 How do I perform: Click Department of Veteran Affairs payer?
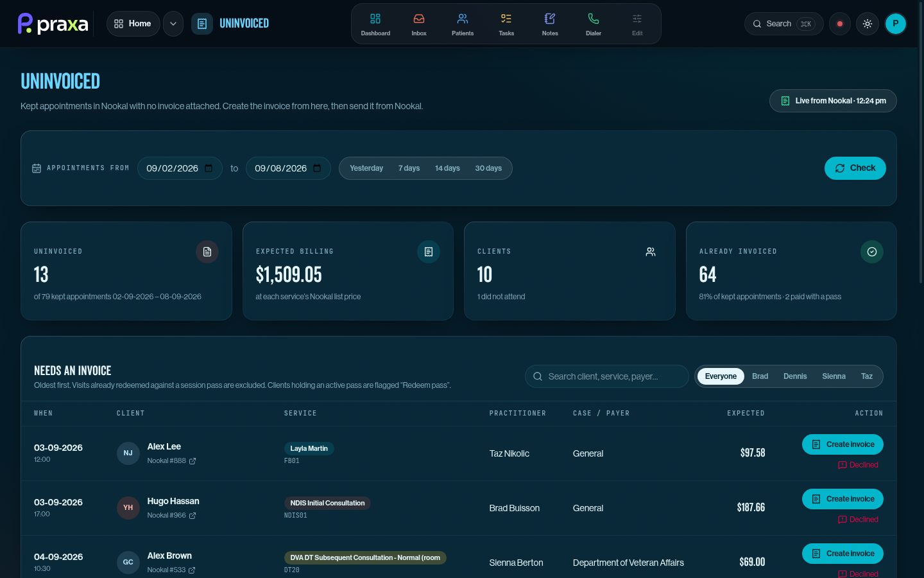tap(628, 563)
